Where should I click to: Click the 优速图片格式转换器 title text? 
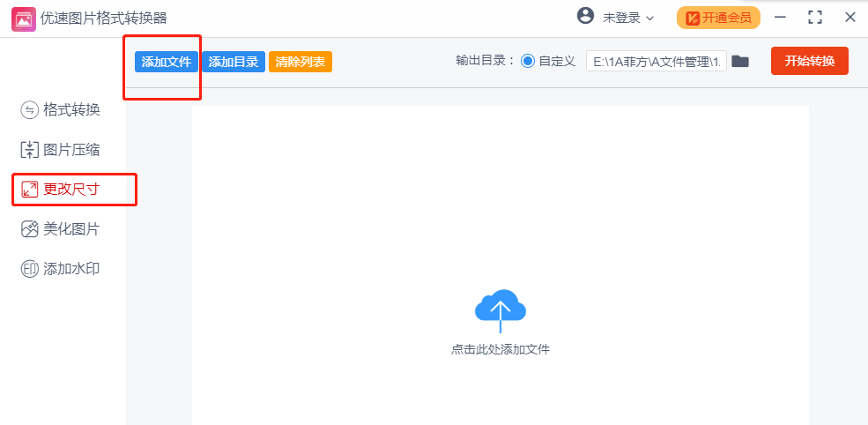[103, 19]
